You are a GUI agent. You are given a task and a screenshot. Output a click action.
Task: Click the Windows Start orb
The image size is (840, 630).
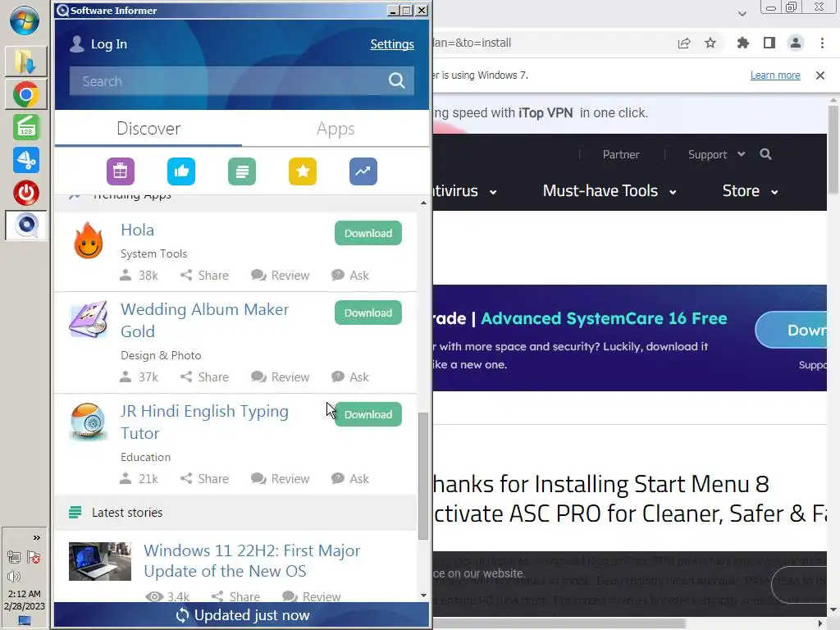point(25,21)
